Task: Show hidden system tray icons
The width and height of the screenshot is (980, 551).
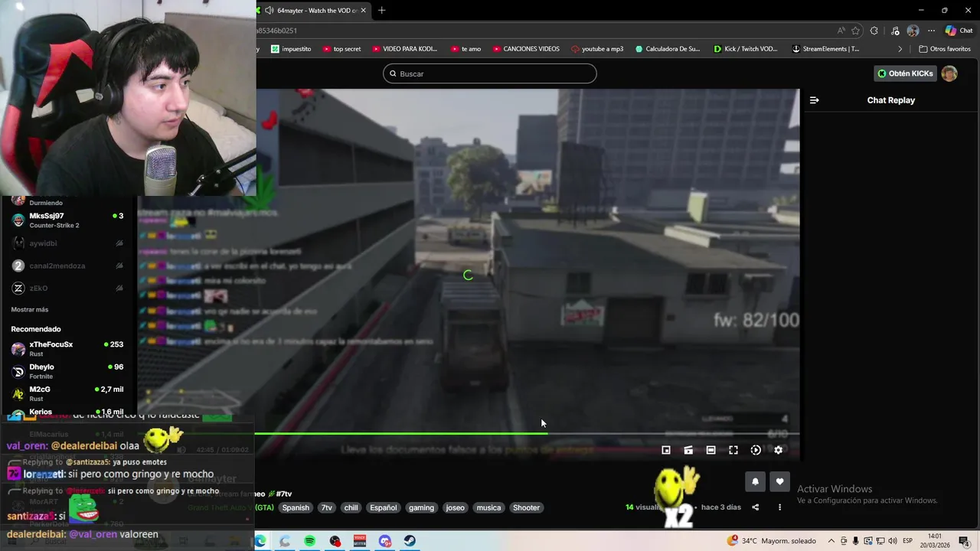Action: point(831,541)
